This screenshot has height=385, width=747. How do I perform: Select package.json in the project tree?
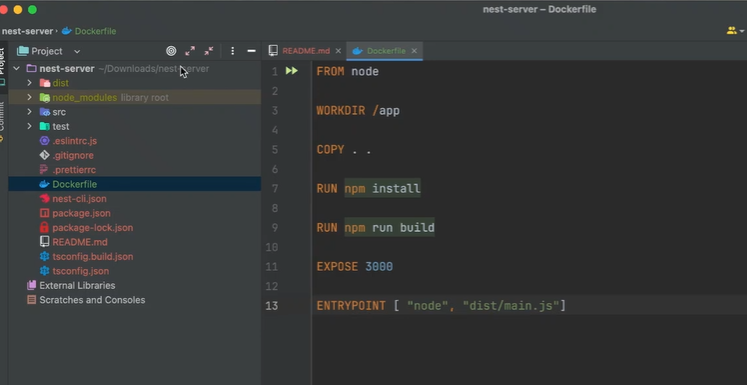[81, 213]
